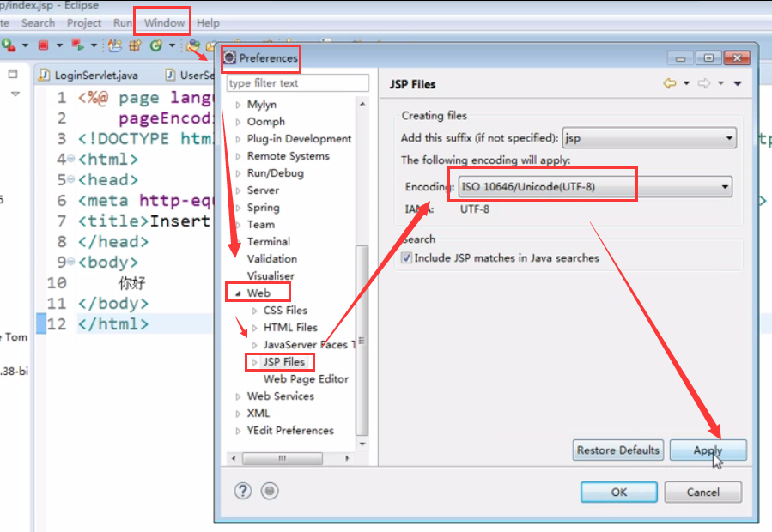This screenshot has height=532, width=772.
Task: Click the Apply button
Action: (708, 450)
